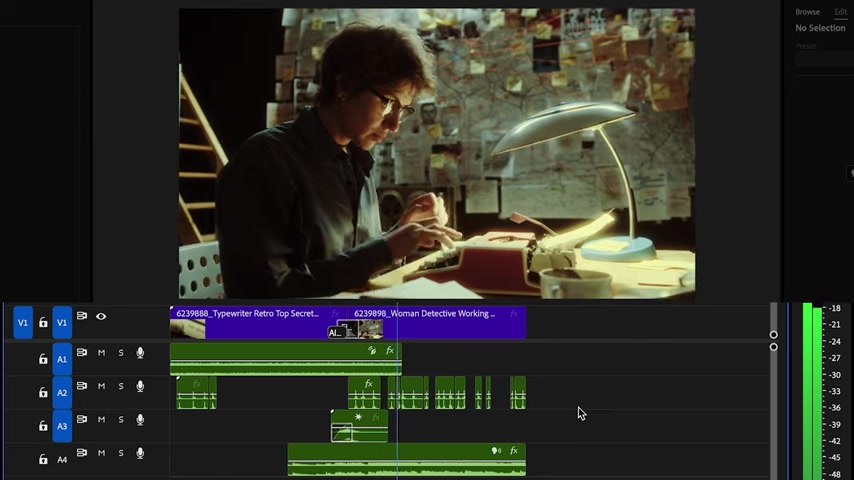Click the fx badge on the Typewriter Retro clip
The image size is (854, 480).
(335, 313)
